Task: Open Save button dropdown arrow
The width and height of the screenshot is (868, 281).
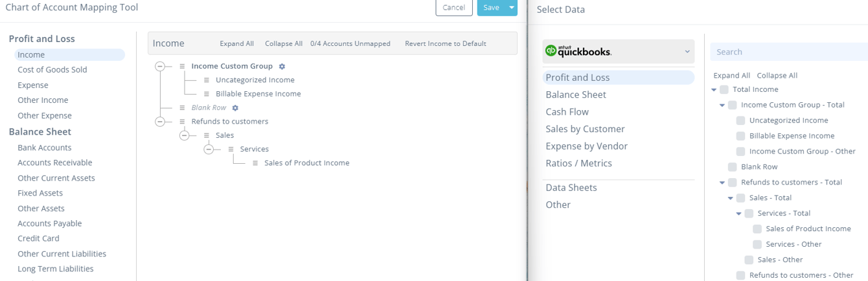Action: 512,7
